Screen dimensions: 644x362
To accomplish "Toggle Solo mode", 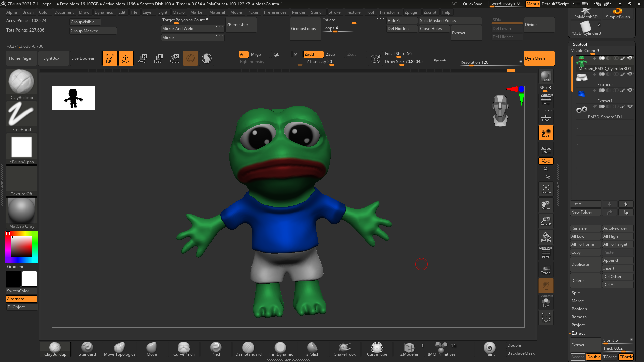I will pyautogui.click(x=546, y=302).
